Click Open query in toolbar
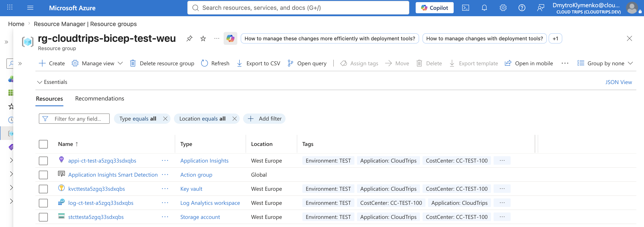The height and width of the screenshot is (227, 644). coord(307,64)
